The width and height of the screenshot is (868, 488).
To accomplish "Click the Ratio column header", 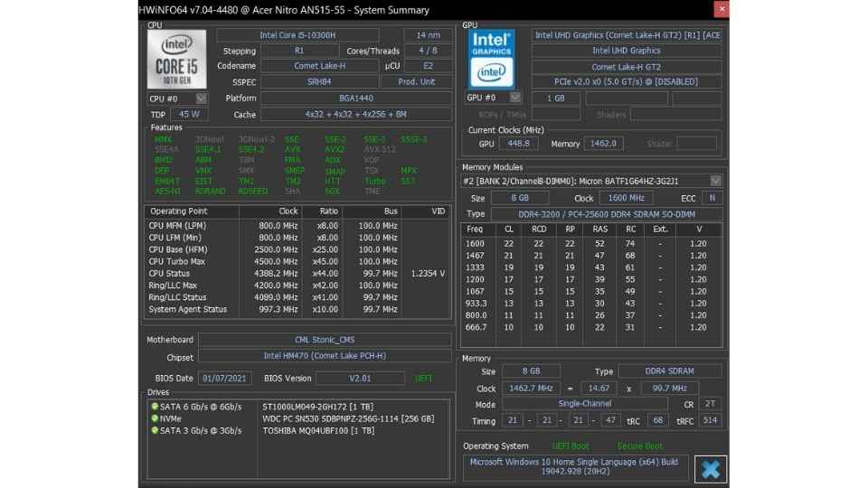I will (322, 211).
